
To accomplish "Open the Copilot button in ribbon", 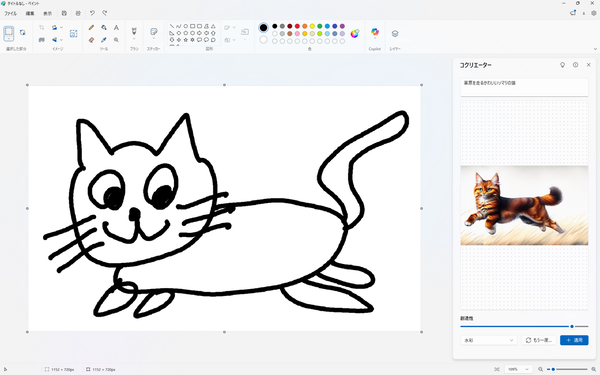I will pyautogui.click(x=375, y=32).
